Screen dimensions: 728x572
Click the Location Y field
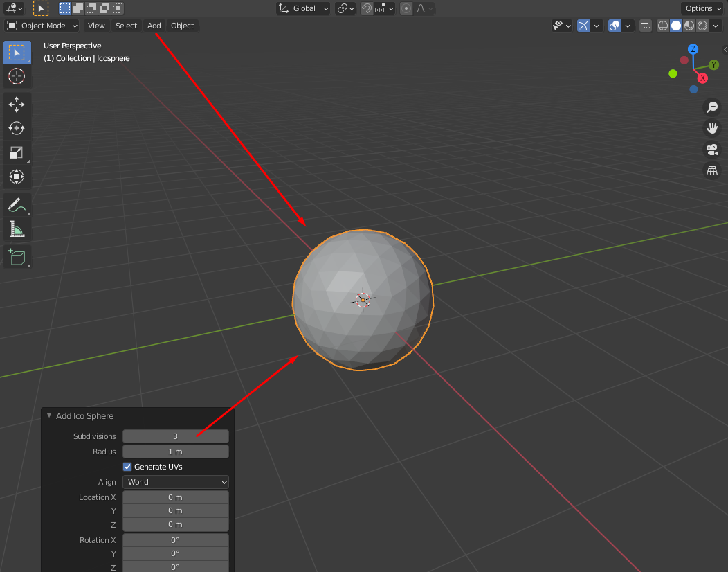[x=176, y=510]
